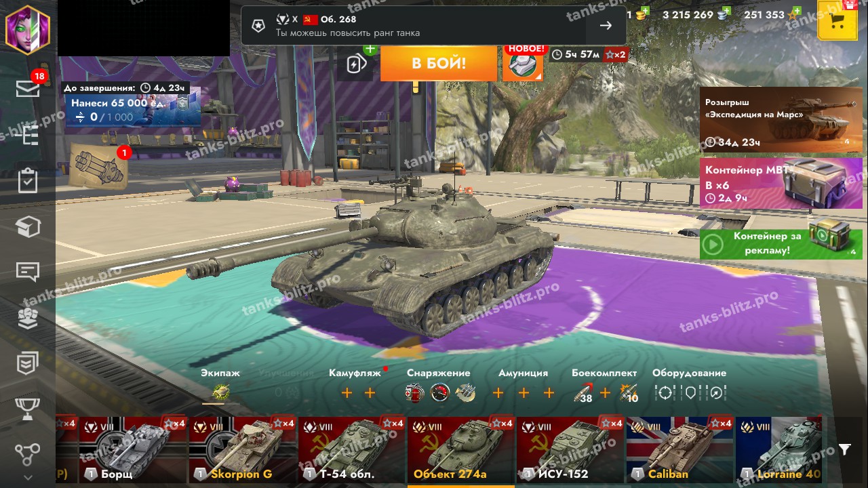Click the booster activation icon with plus
Screen dimensions: 868x488
[356, 64]
